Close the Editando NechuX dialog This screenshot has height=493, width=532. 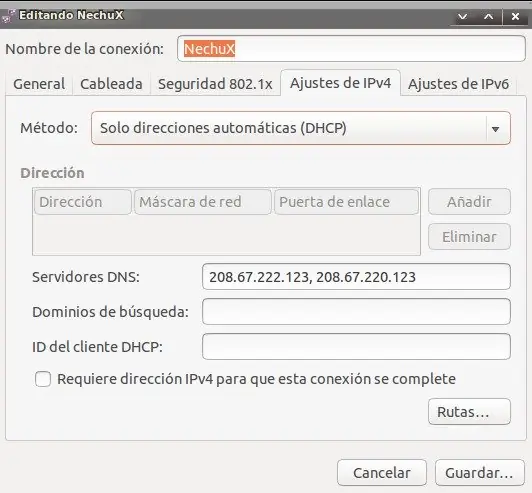coord(515,16)
